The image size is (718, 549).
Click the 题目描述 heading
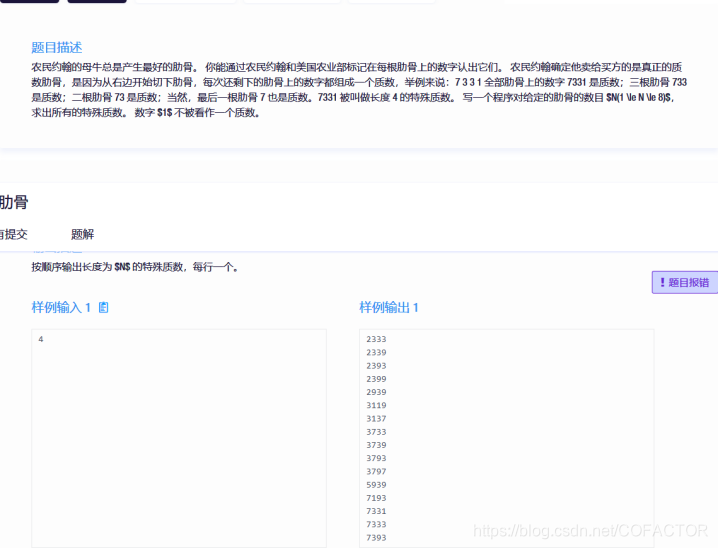point(57,48)
